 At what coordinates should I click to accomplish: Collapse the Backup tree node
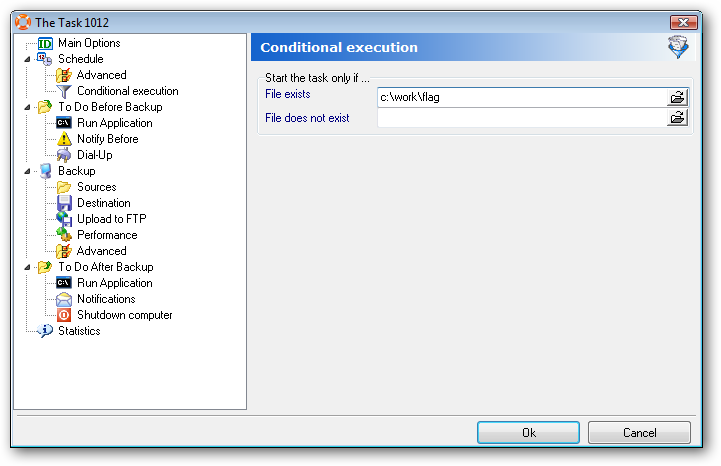click(x=28, y=171)
